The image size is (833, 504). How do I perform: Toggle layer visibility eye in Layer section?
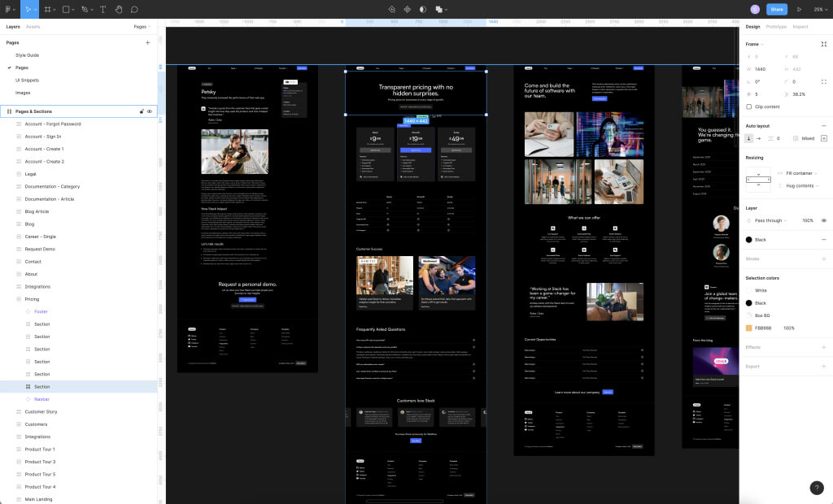click(823, 220)
